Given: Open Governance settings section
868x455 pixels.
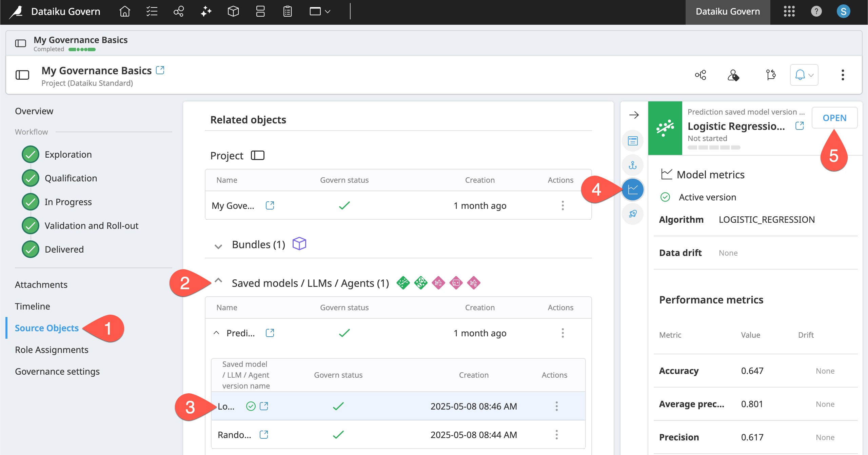Looking at the screenshot, I should [x=57, y=371].
